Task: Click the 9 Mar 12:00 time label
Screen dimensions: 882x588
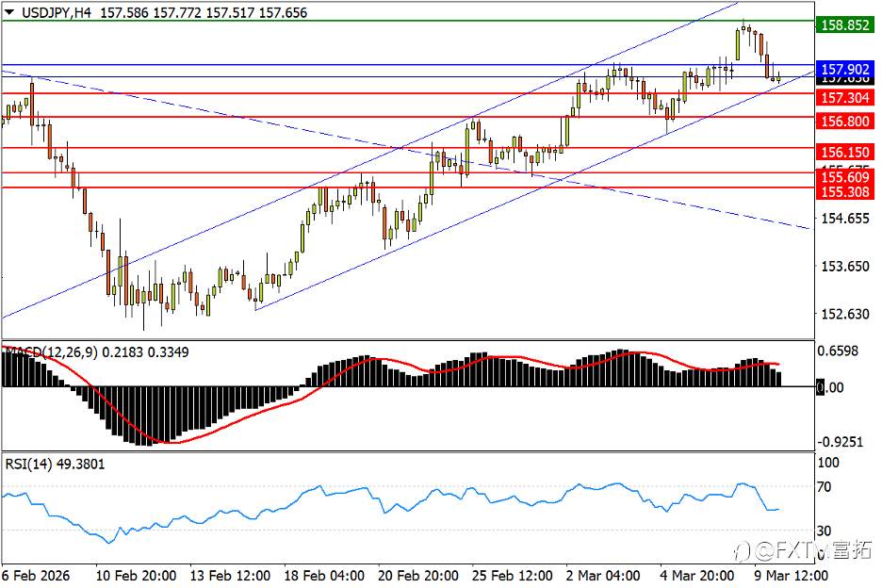Action: pyautogui.click(x=791, y=576)
